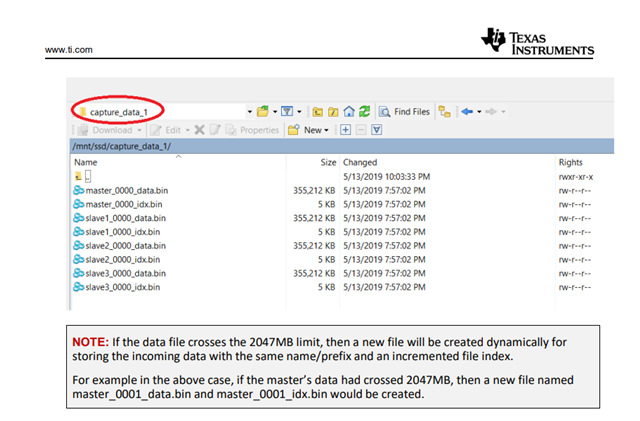Open the www.ti.com link
Screen dimensions: 640x421
69,50
